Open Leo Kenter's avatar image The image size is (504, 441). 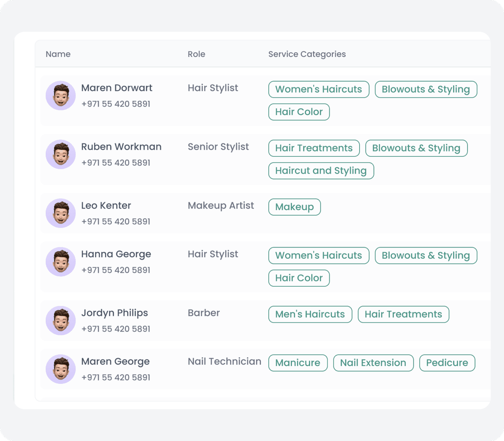pos(60,213)
